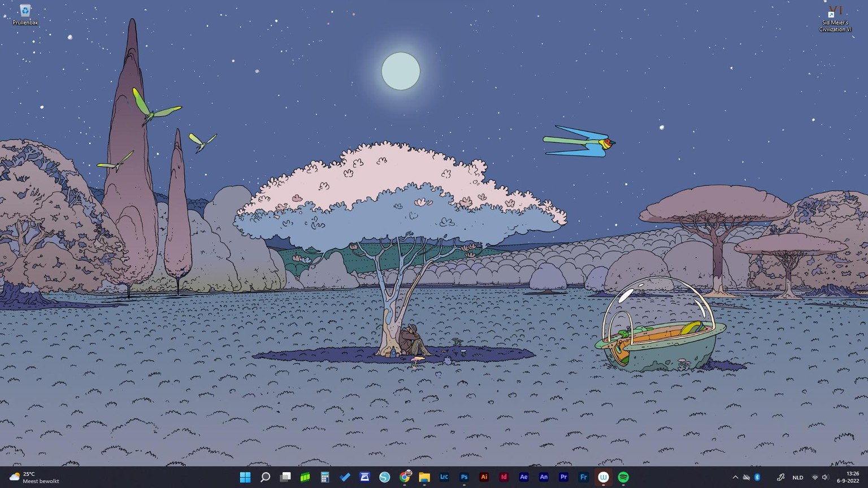This screenshot has height=488, width=868.
Task: Launch Adobe InDesign (Id)
Action: [x=504, y=477]
